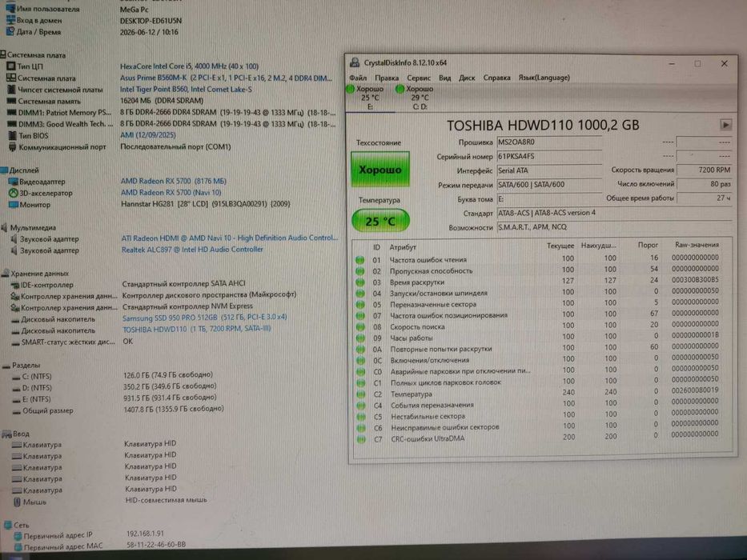Open the Intel Tiger Point B560 chipset link
This screenshot has height=560, width=747.
186,89
